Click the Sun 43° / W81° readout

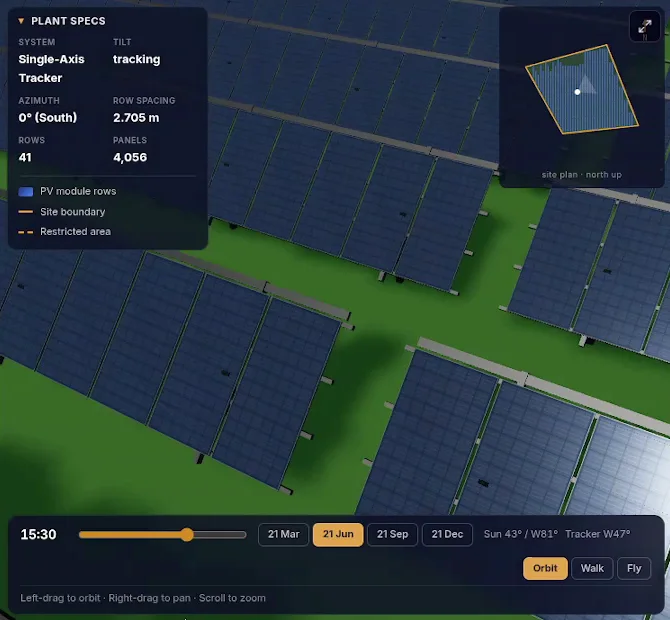pyautogui.click(x=521, y=534)
